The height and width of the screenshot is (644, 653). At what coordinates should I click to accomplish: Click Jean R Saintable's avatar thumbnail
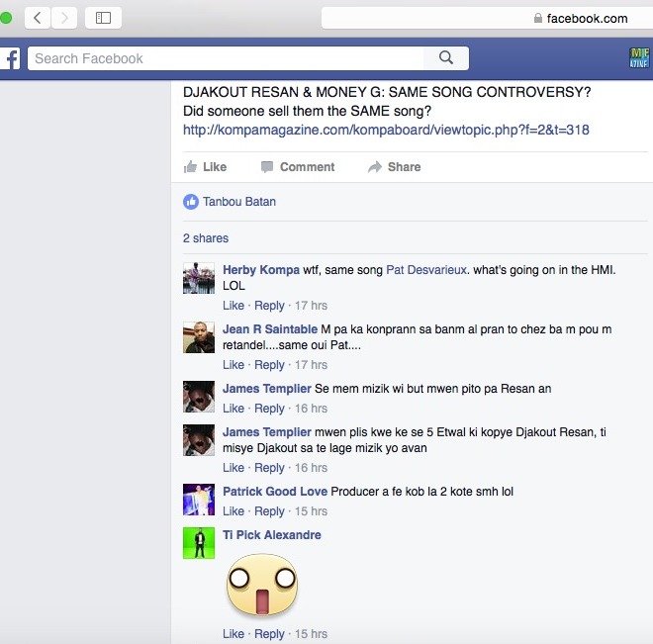point(199,337)
